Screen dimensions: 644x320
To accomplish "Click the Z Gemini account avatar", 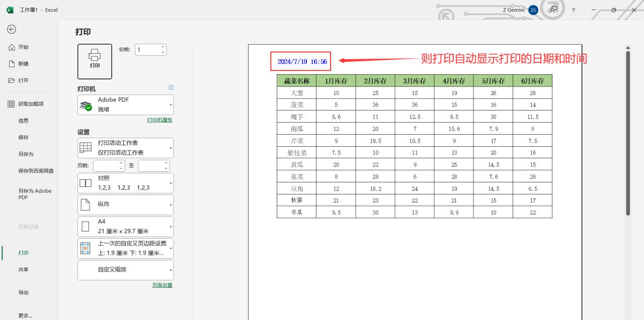I will (533, 10).
